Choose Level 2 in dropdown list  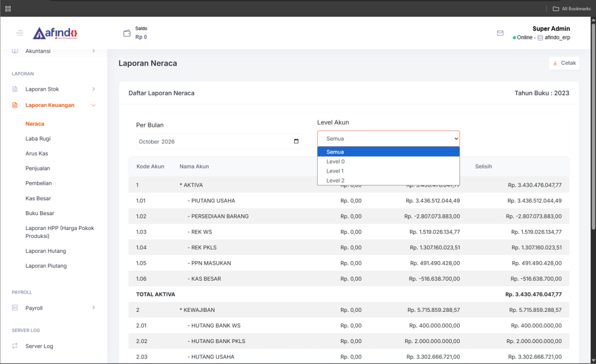point(388,181)
